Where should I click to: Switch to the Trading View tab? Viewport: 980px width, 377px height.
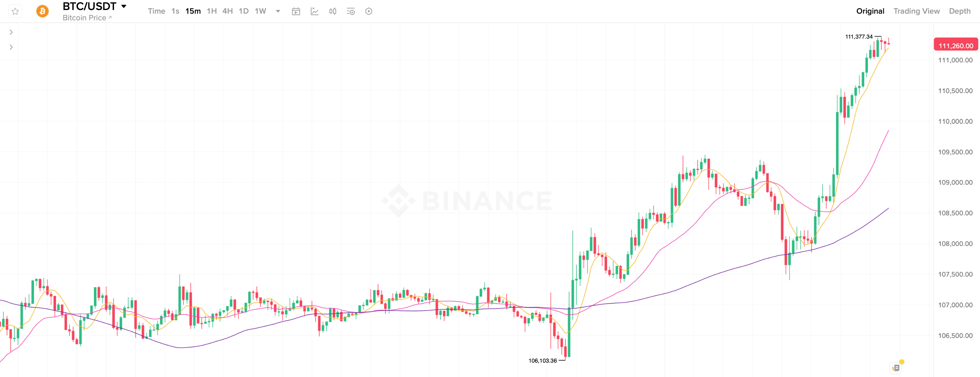[917, 11]
